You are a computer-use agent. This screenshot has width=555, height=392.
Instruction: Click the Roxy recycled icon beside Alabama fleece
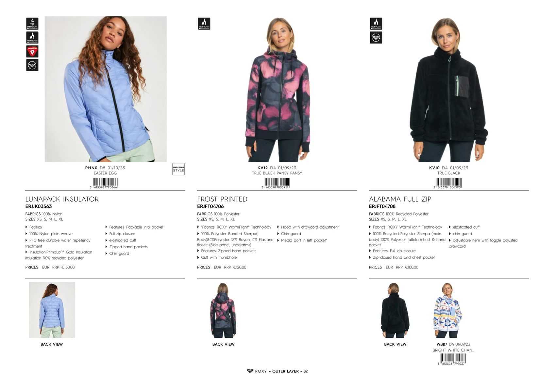click(x=376, y=38)
